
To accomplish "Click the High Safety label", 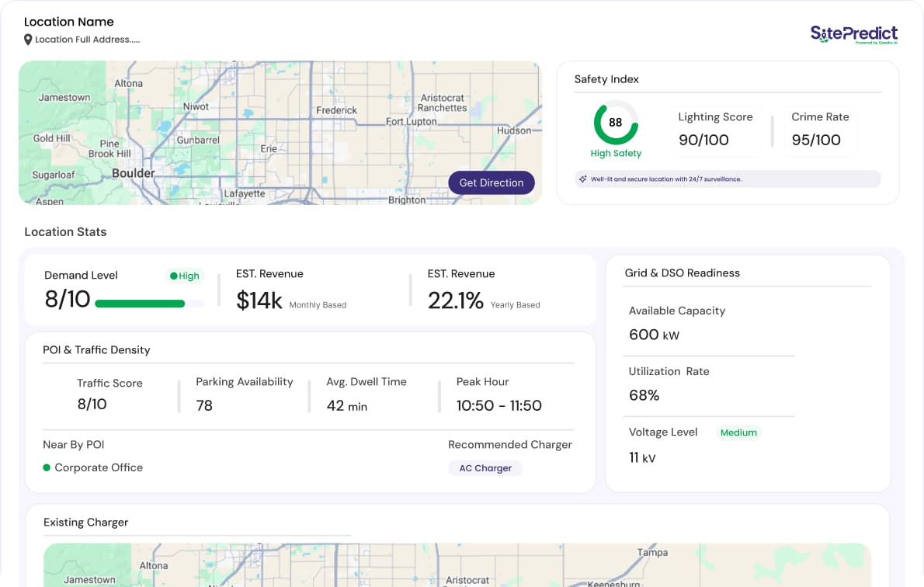I will click(616, 153).
